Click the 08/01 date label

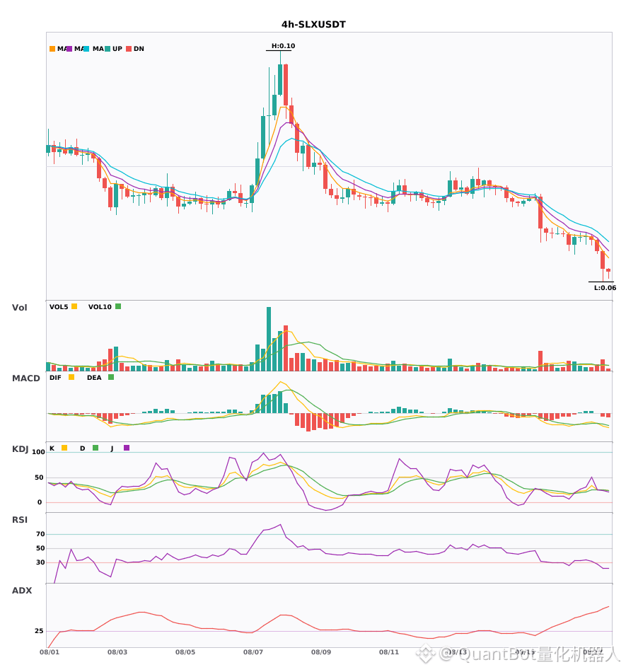pyautogui.click(x=50, y=652)
